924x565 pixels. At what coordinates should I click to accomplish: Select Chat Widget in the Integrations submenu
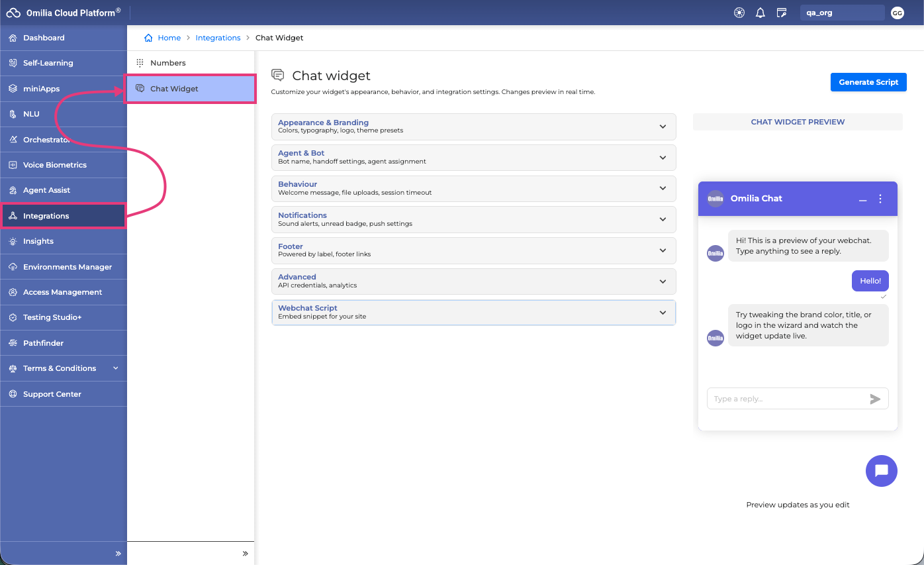click(191, 89)
